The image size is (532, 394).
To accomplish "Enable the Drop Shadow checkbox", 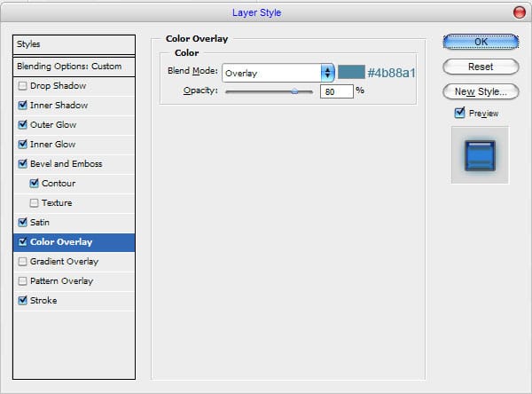I will [x=22, y=86].
